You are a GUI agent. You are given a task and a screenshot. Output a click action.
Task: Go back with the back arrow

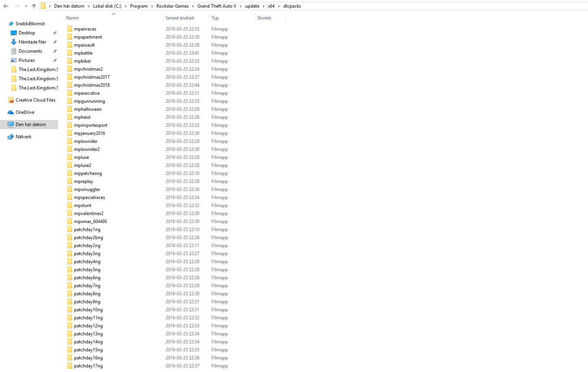[6, 6]
